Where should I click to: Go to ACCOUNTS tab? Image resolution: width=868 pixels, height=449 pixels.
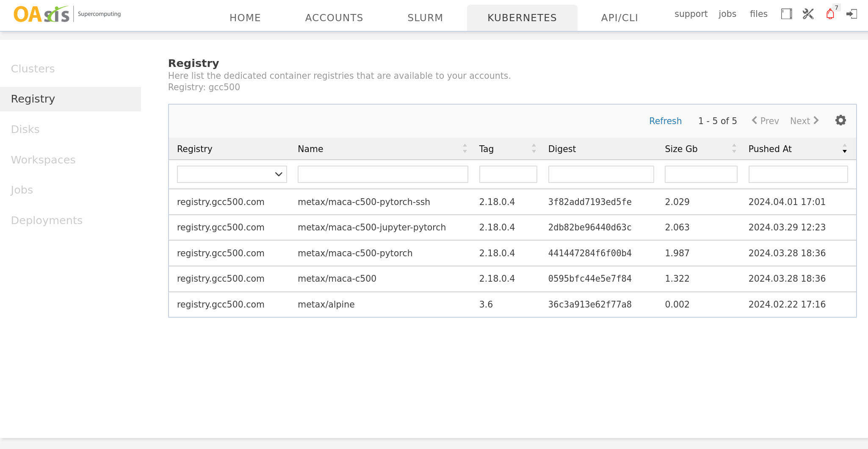[334, 18]
